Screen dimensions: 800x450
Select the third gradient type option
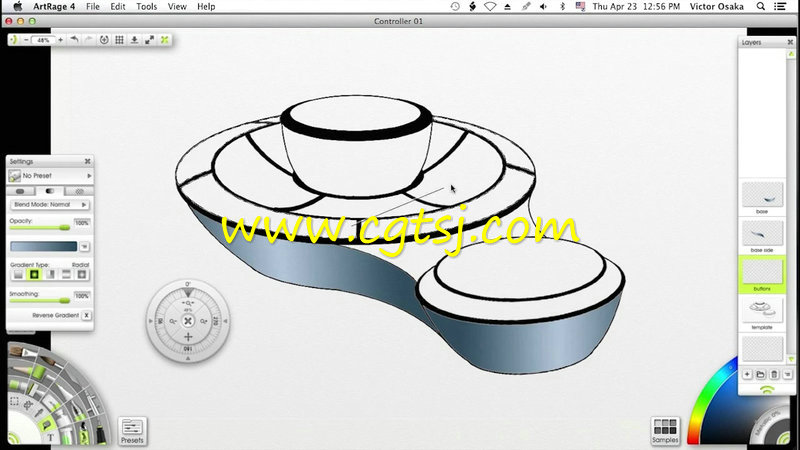(50, 275)
